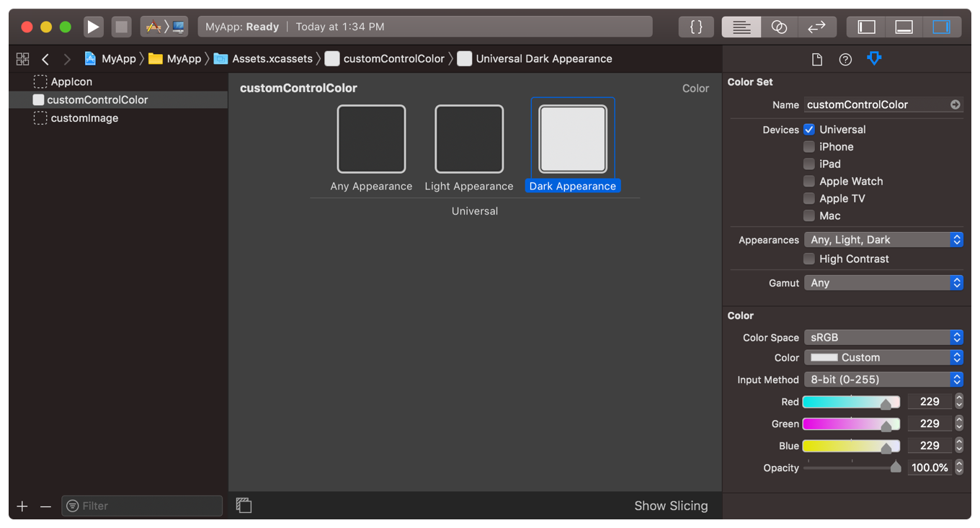
Task: Open the code snippet library button
Action: tap(696, 27)
